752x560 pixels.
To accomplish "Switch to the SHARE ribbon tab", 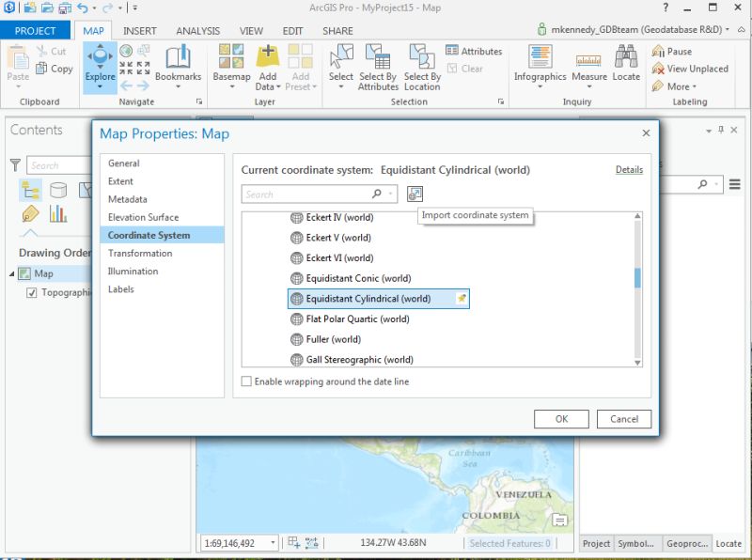I will click(x=337, y=31).
